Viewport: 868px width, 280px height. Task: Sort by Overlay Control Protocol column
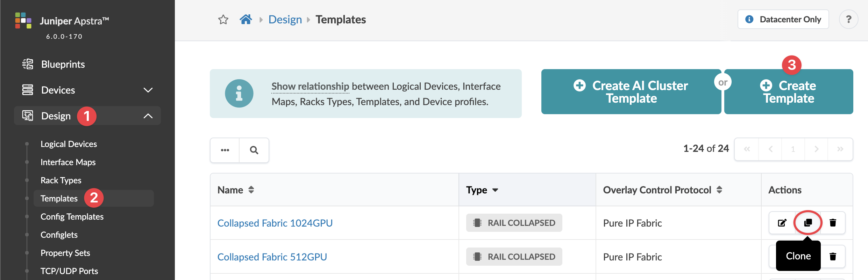[719, 190]
